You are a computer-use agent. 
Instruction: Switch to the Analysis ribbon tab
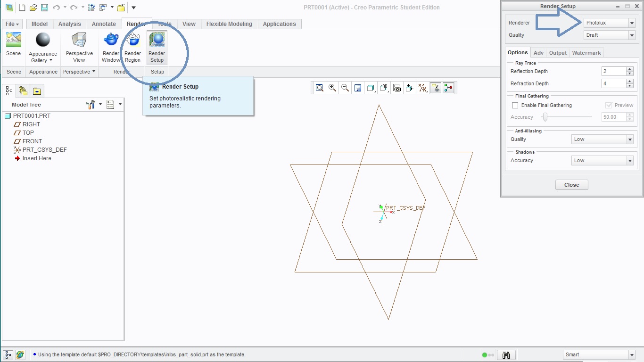click(70, 24)
